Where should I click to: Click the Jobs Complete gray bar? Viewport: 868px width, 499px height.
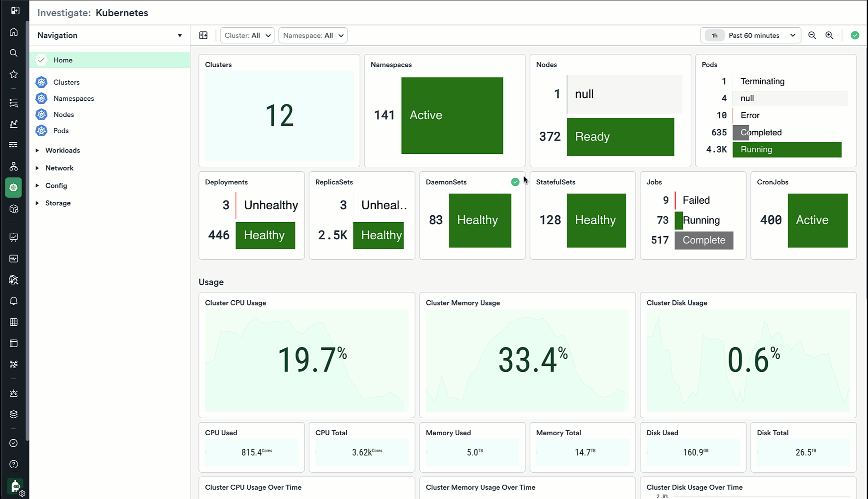[x=704, y=240]
